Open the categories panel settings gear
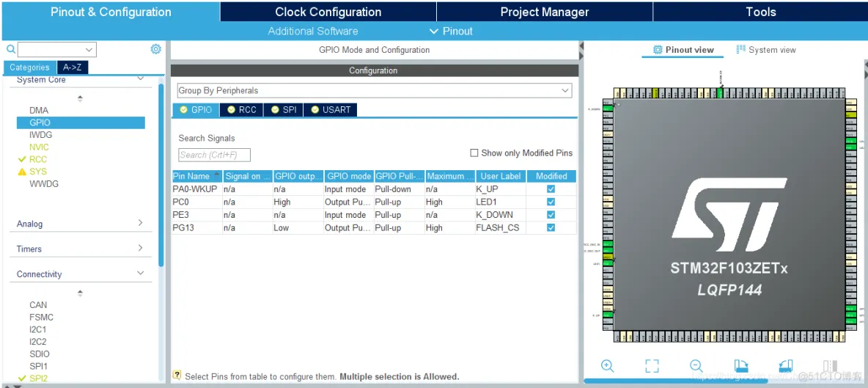Image resolution: width=868 pixels, height=388 pixels. (x=156, y=49)
